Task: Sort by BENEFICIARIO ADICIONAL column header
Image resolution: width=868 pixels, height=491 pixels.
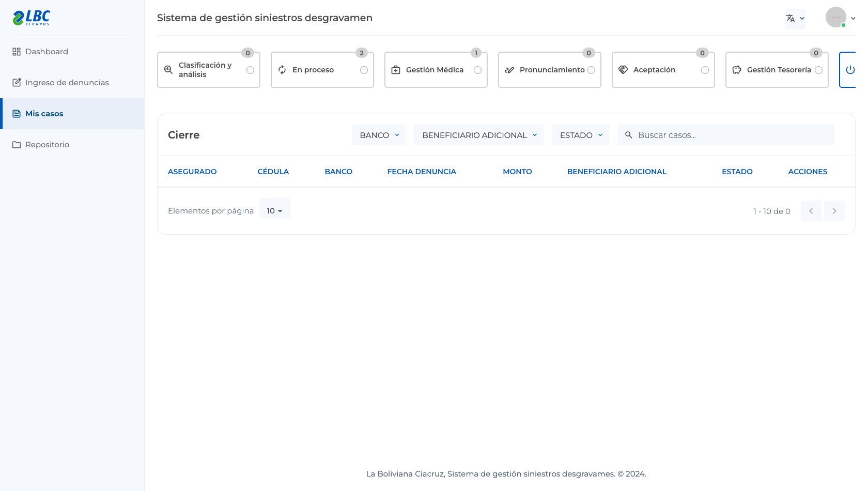Action: click(617, 172)
